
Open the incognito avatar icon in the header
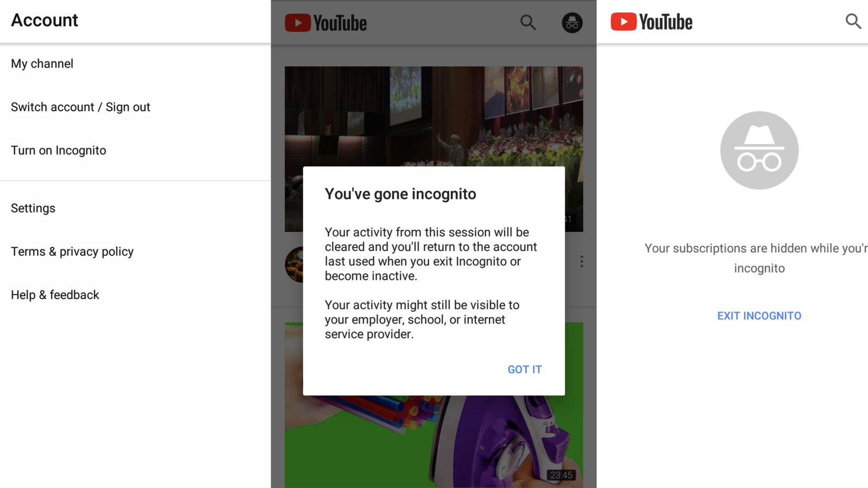[x=572, y=23]
